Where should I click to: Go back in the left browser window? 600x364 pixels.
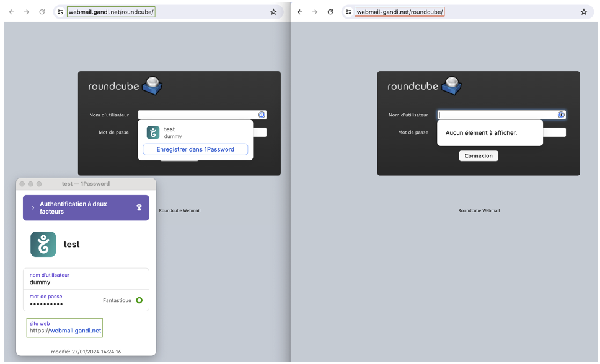pos(11,12)
